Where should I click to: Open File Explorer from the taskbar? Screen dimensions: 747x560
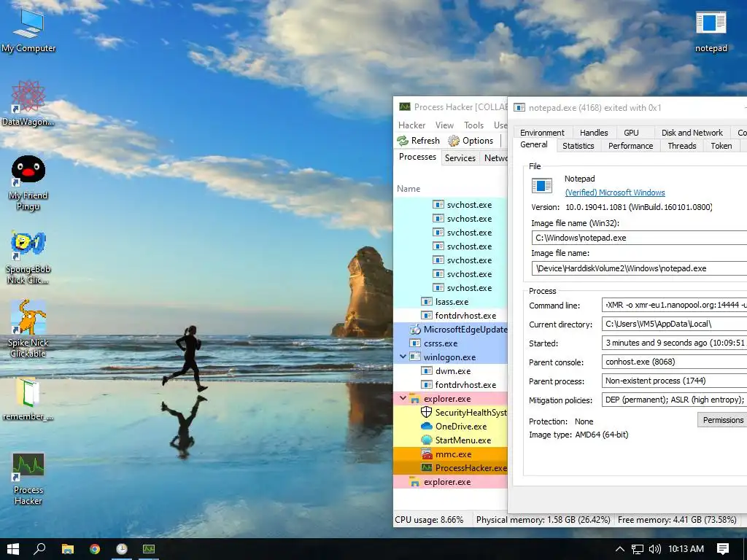68,549
